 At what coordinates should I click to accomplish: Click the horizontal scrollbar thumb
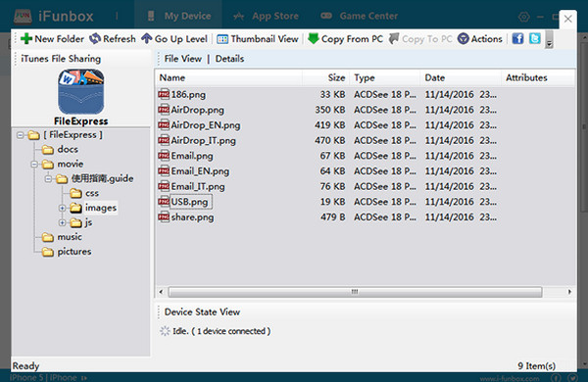pos(355,292)
